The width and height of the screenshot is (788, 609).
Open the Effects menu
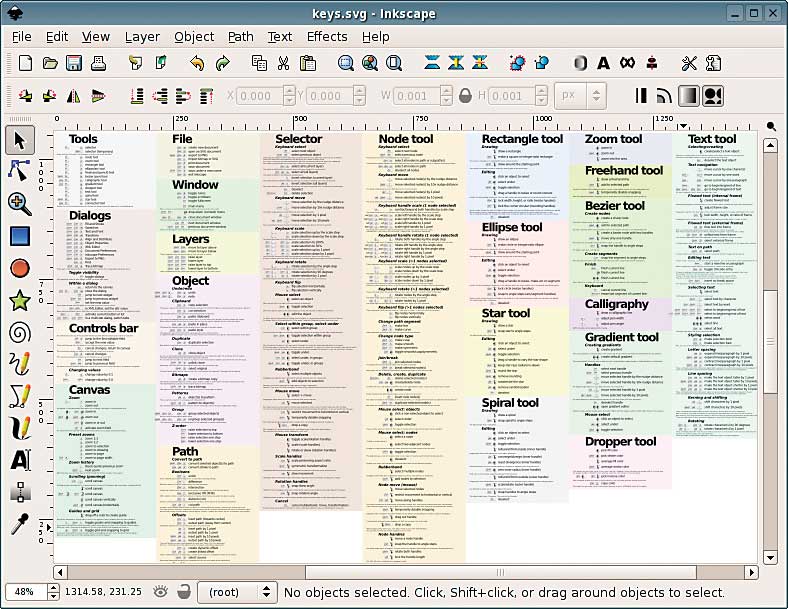click(327, 37)
